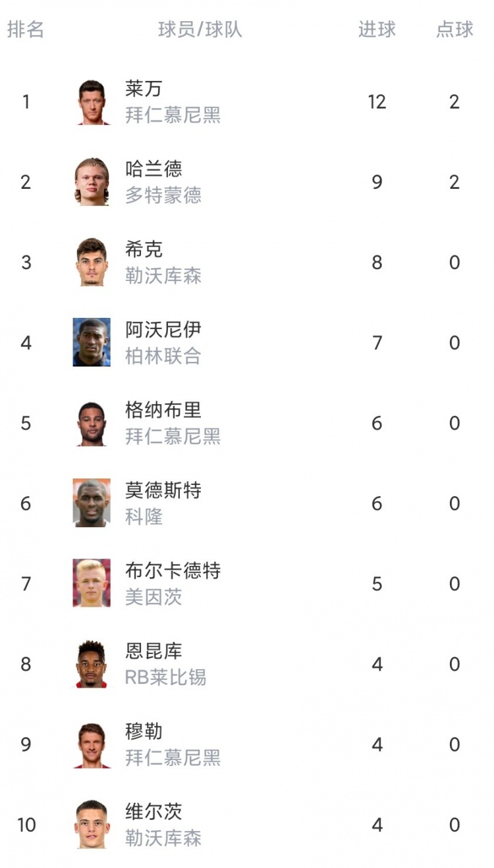Click the 点球 column header
The height and width of the screenshot is (868, 494).
tap(454, 30)
